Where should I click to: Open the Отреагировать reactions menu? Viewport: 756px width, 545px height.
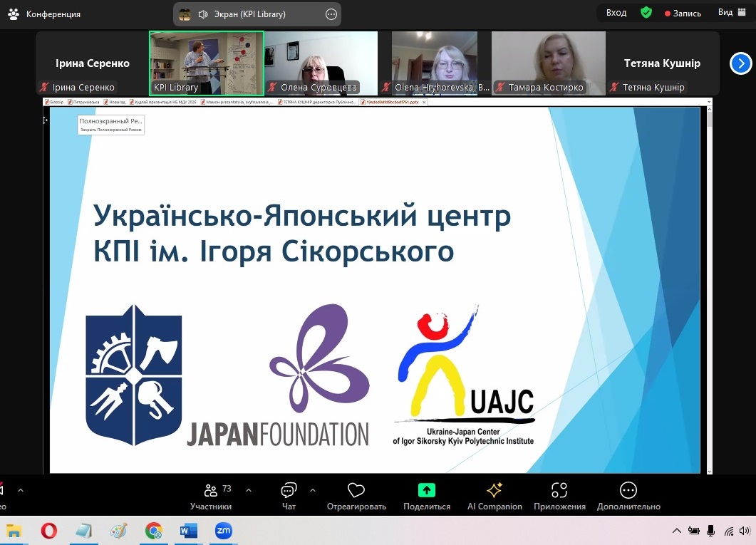tap(356, 497)
